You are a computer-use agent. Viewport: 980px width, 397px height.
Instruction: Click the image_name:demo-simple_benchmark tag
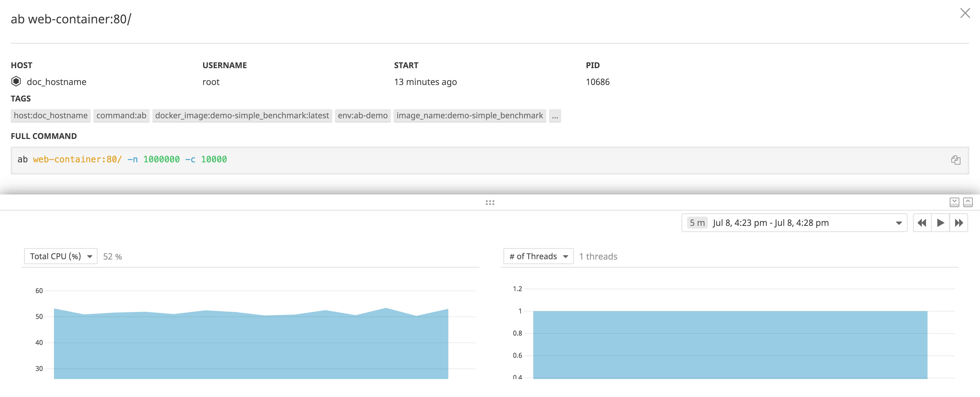pos(470,116)
